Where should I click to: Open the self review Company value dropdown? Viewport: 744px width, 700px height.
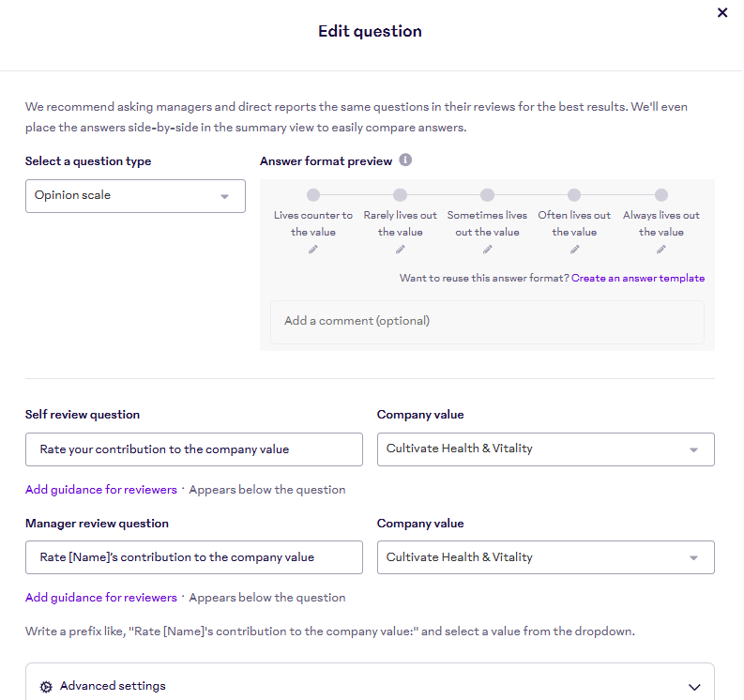[545, 449]
